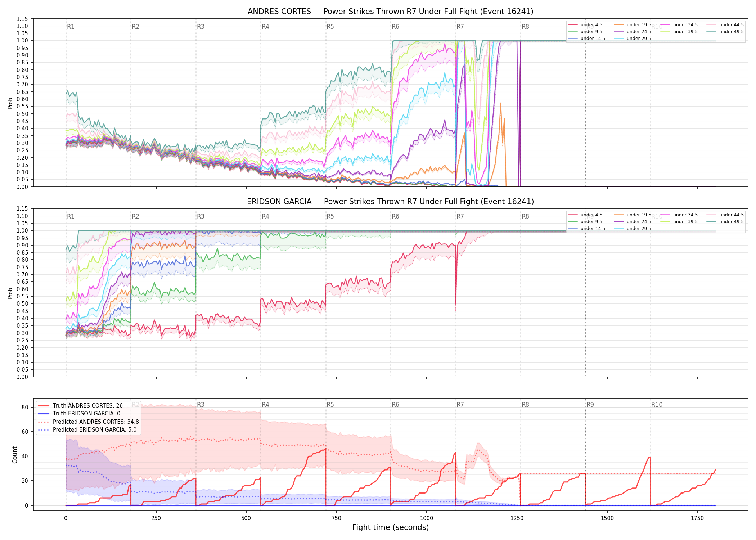Click the 'Count' y-axis label of the bottom chart

tap(15, 455)
